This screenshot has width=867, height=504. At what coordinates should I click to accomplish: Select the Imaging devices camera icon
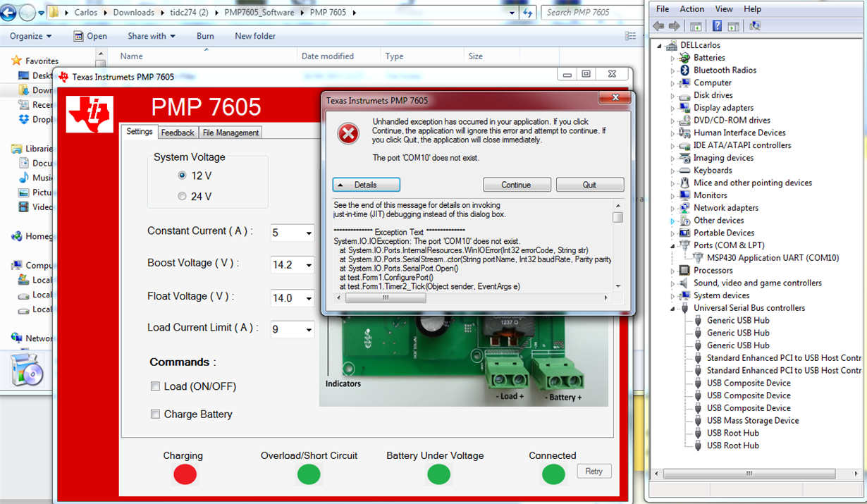click(x=684, y=158)
